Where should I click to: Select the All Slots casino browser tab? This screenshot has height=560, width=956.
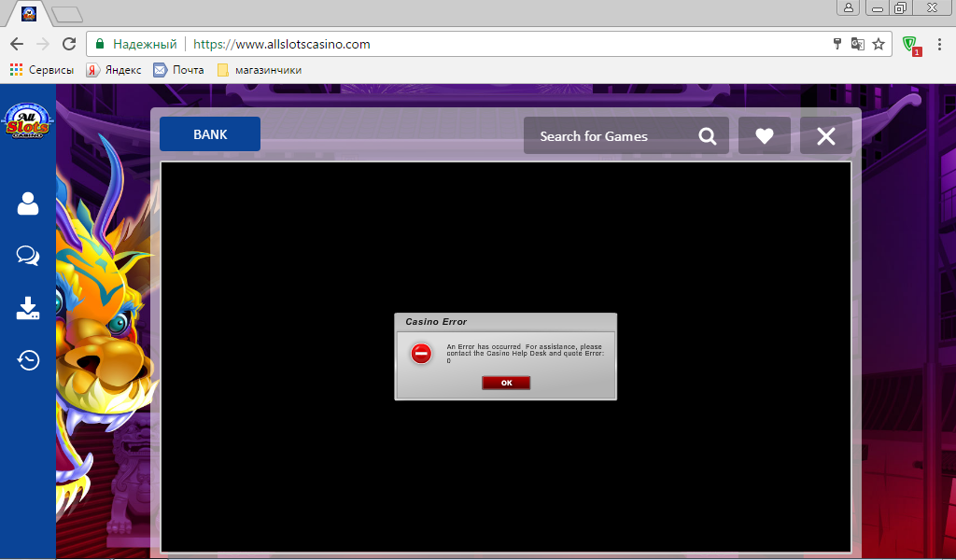(x=29, y=13)
